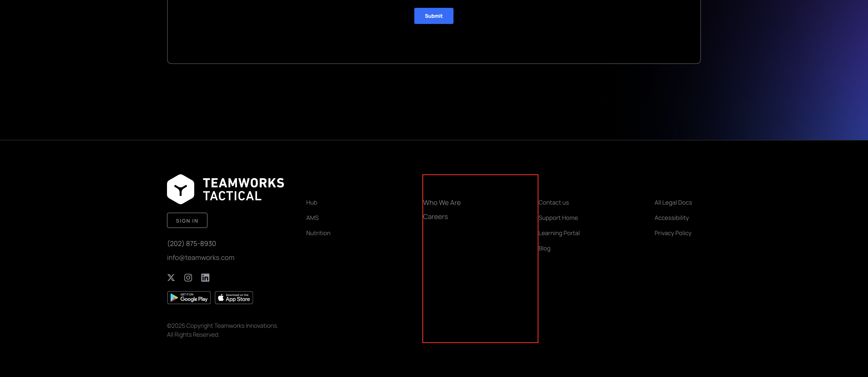This screenshot has height=377, width=868.
Task: Go to the Nutrition footer link
Action: pyautogui.click(x=318, y=233)
